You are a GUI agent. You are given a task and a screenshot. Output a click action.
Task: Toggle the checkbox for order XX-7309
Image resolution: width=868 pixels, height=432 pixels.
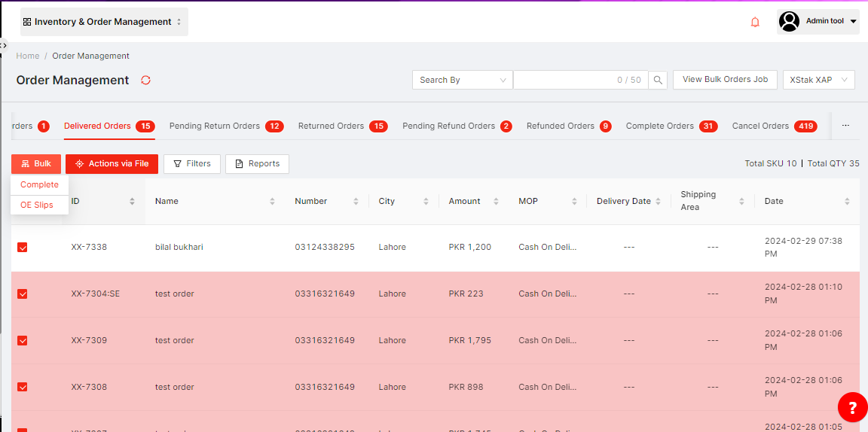[23, 340]
